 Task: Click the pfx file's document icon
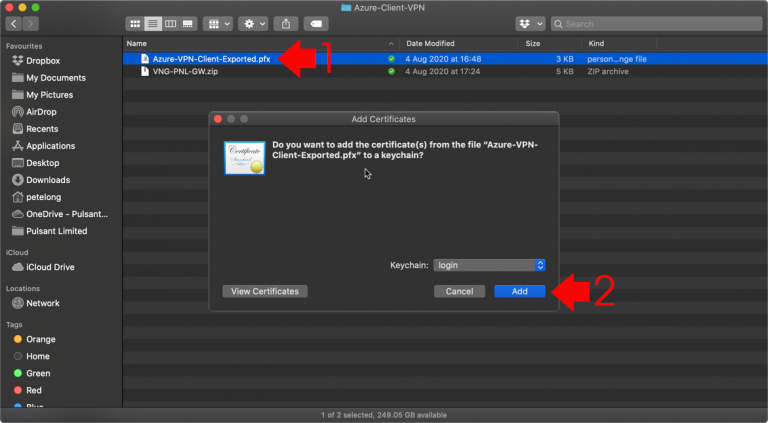[144, 59]
